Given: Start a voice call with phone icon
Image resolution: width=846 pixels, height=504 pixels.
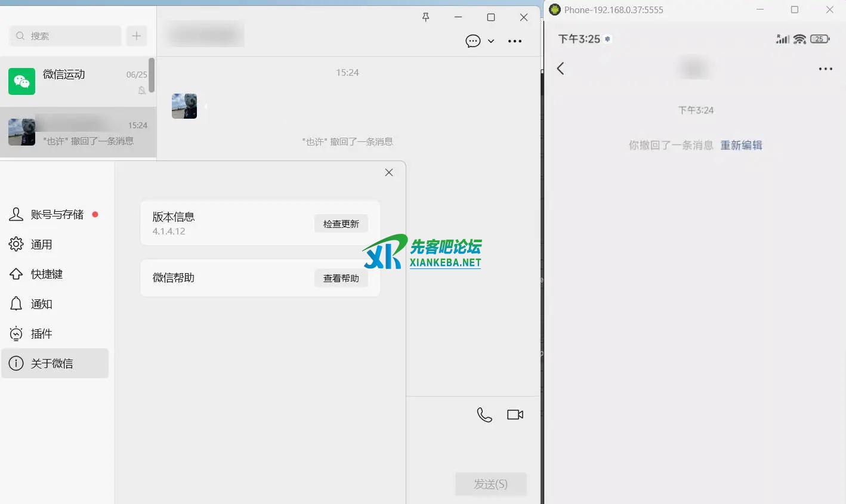Looking at the screenshot, I should pos(484,415).
